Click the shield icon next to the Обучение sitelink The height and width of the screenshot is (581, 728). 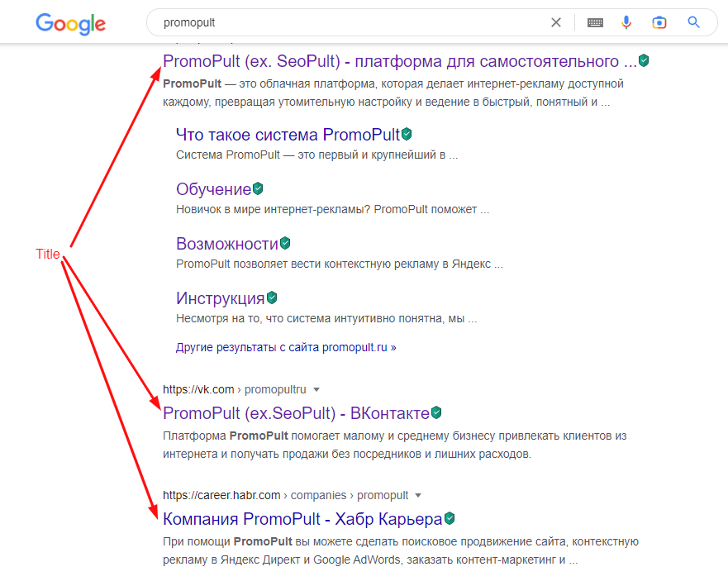[x=257, y=188]
